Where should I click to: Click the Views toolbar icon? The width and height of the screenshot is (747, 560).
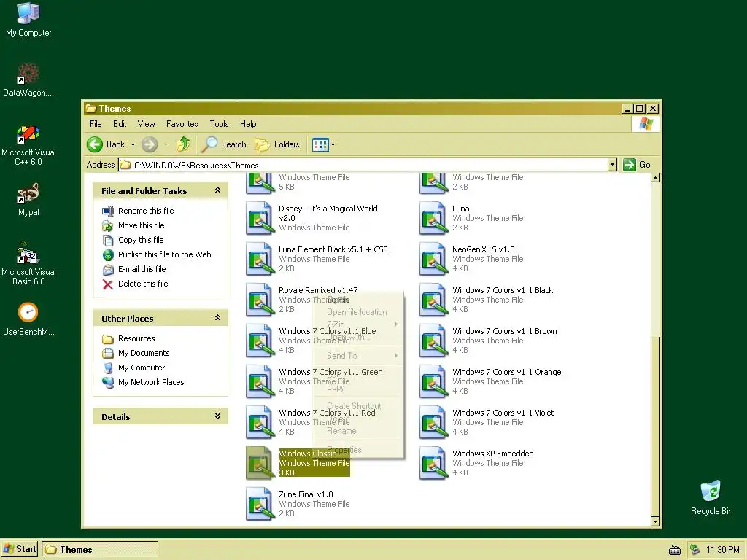tap(320, 145)
